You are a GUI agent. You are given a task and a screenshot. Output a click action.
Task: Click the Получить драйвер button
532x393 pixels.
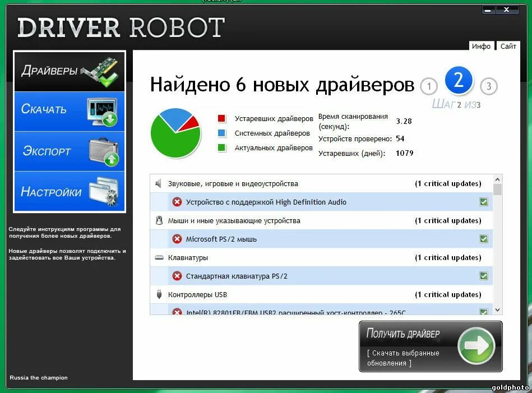point(431,346)
